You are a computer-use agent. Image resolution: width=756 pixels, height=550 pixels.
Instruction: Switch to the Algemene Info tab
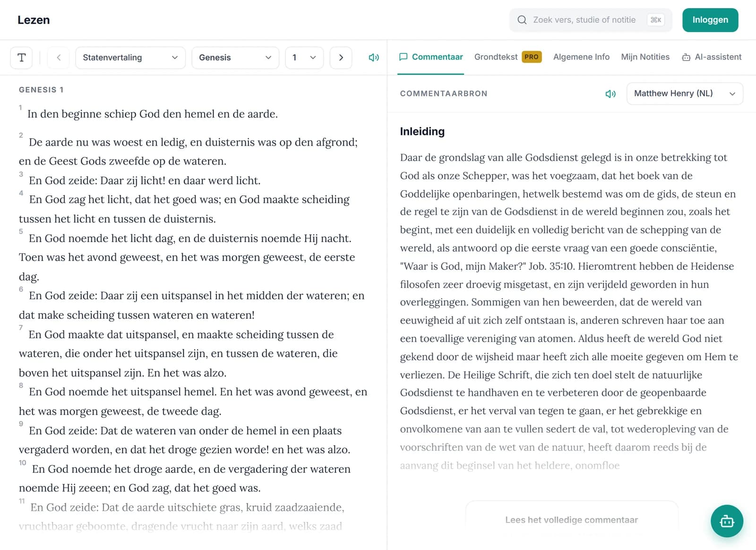[581, 57]
